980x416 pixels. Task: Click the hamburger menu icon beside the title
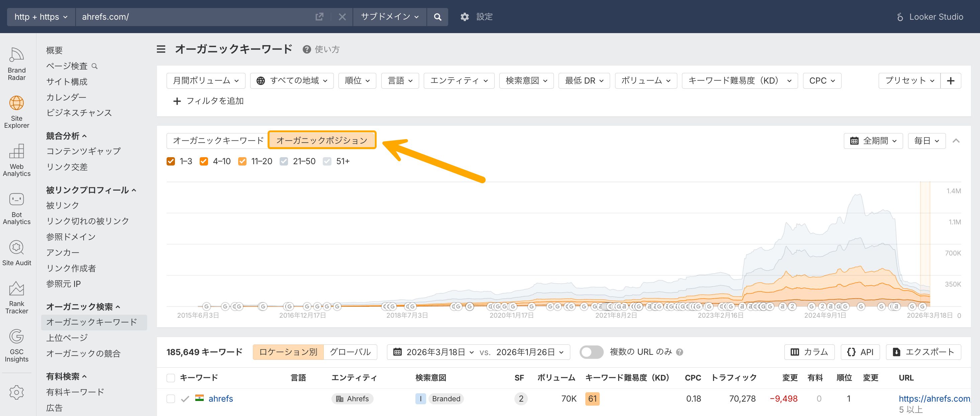[161, 49]
